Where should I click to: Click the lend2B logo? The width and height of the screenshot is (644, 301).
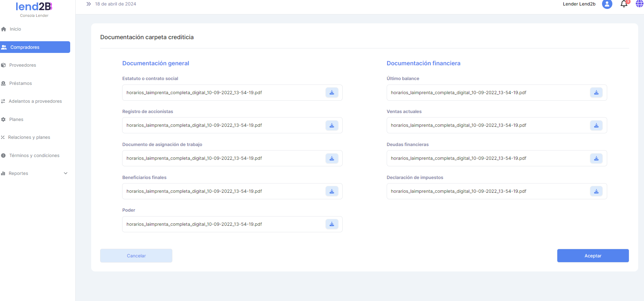(34, 7)
